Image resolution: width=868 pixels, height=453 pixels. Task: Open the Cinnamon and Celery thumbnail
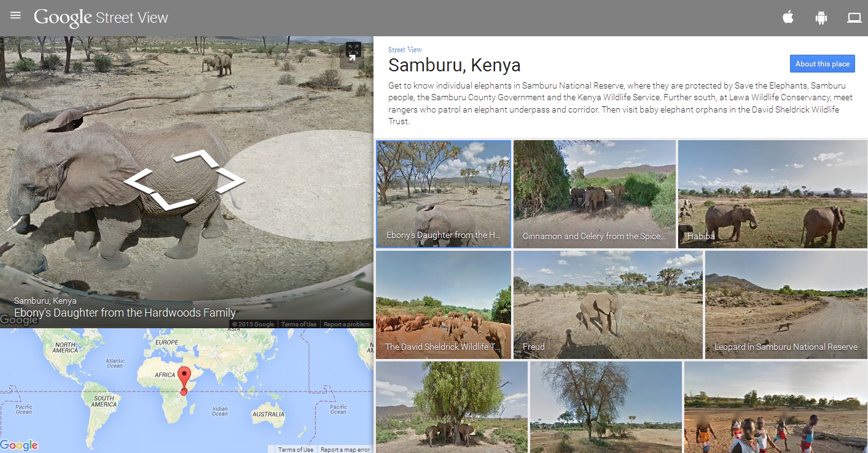coord(594,194)
